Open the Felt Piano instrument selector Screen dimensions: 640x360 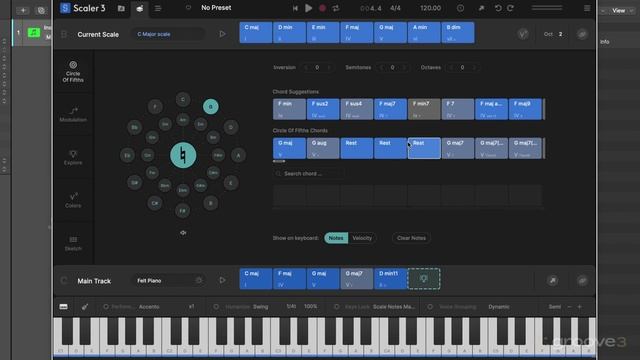point(163,281)
